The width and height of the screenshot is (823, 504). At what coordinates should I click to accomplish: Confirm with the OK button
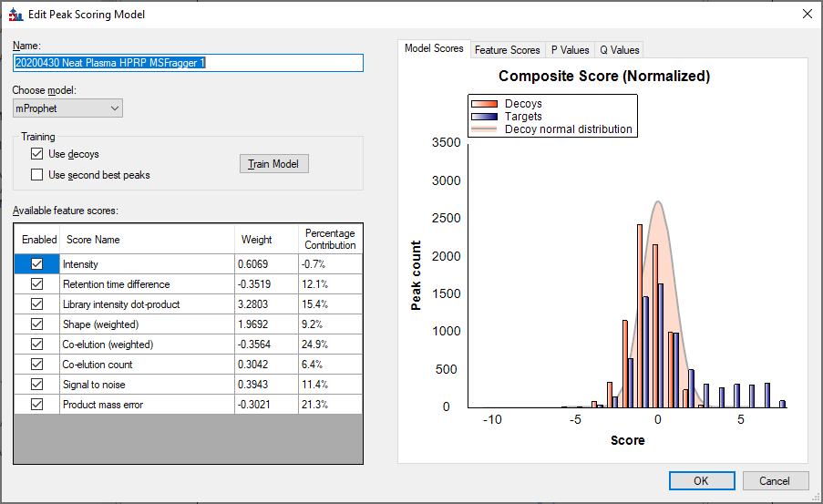point(701,480)
